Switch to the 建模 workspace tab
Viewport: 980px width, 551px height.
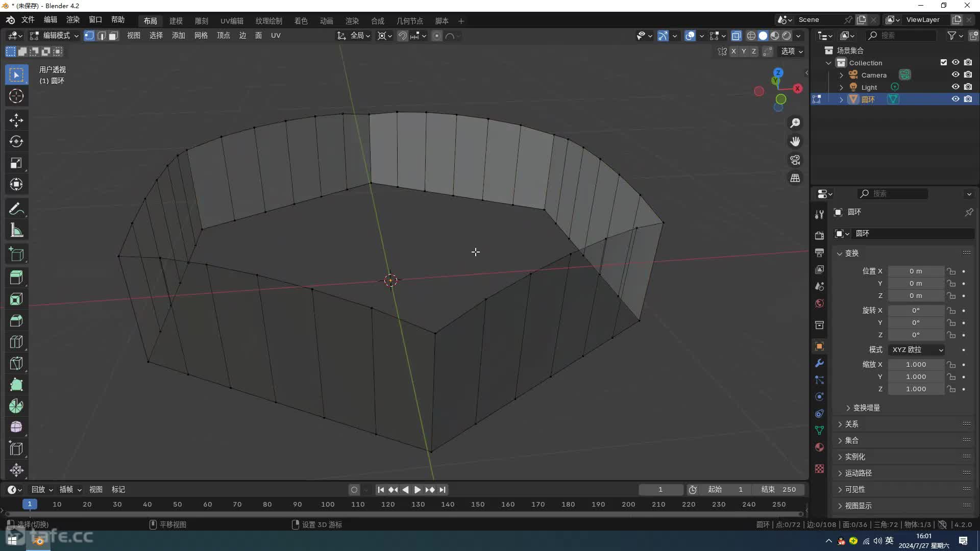pyautogui.click(x=176, y=21)
